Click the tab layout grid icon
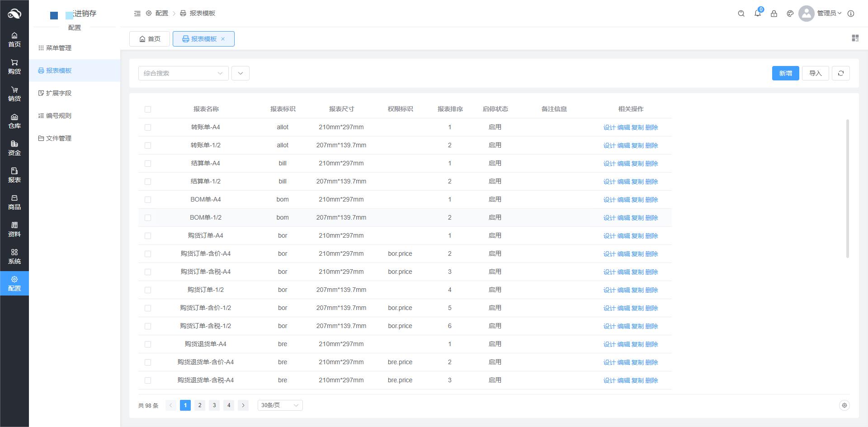The width and height of the screenshot is (868, 427). pos(855,38)
